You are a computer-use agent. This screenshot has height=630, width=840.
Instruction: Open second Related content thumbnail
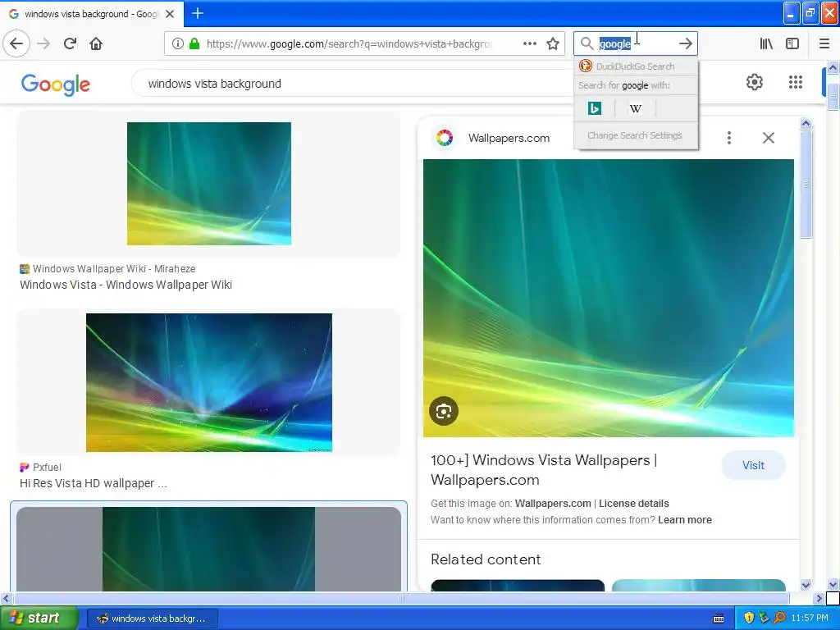pos(699,586)
